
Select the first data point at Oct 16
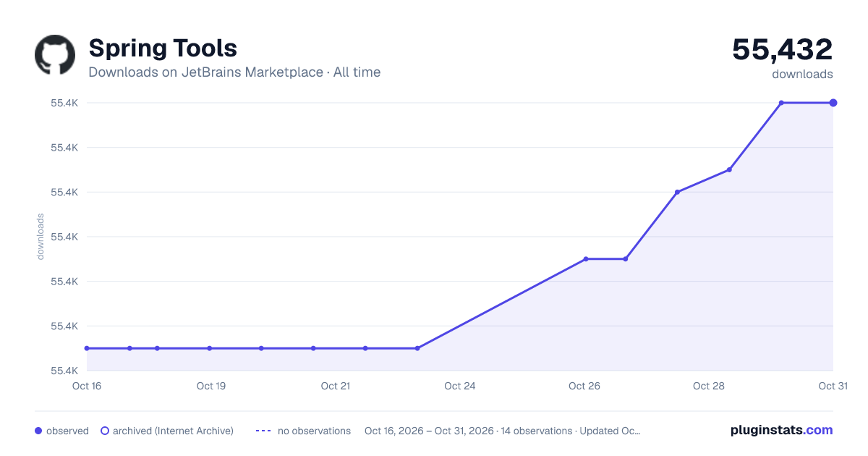click(87, 348)
